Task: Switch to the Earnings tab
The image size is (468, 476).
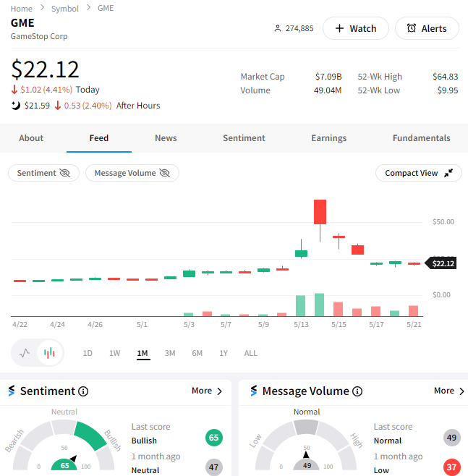Action: tap(328, 138)
